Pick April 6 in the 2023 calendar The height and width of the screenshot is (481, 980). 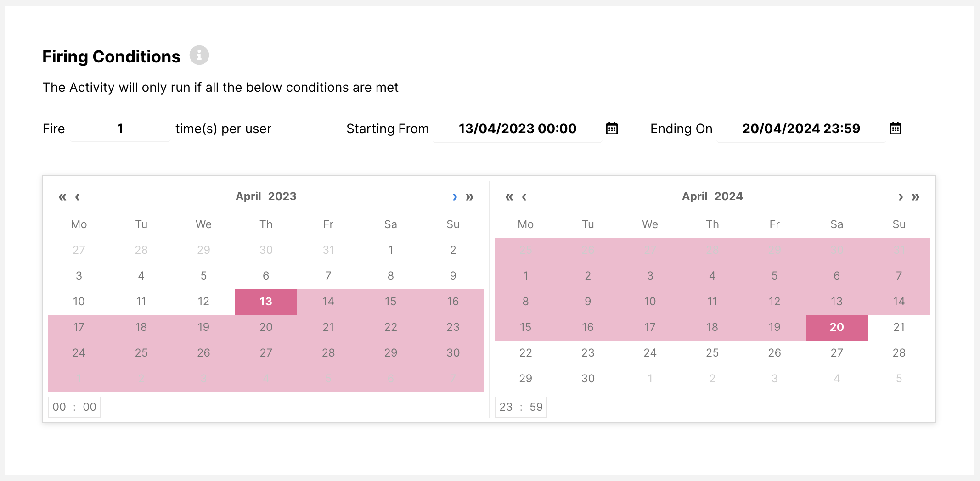[x=266, y=276]
